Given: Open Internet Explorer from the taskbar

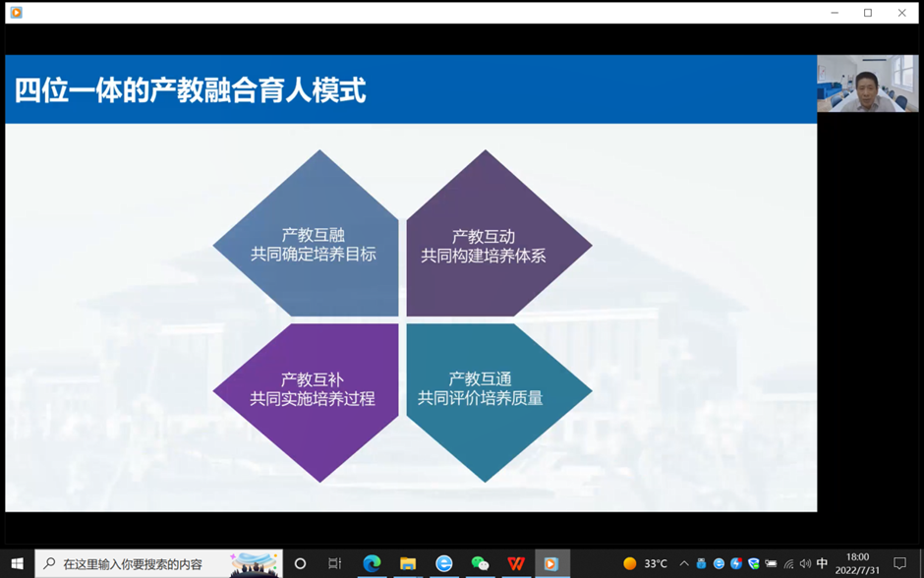Looking at the screenshot, I should point(444,563).
